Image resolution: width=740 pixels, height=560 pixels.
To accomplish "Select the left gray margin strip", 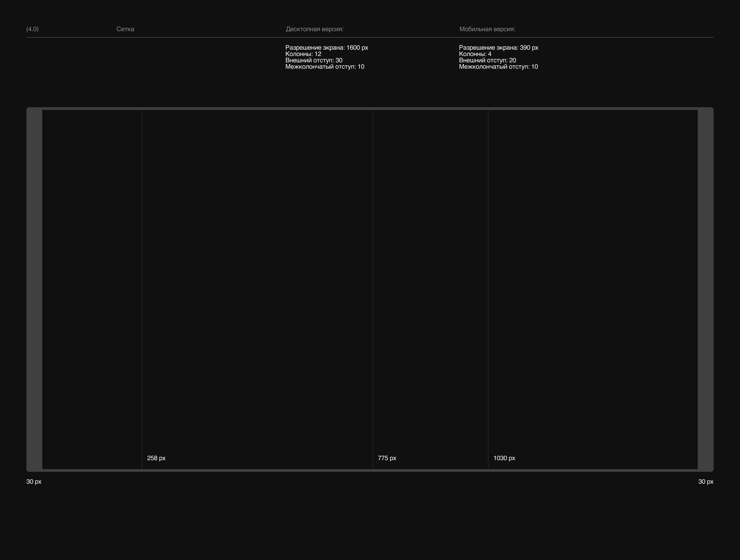I will (34, 289).
